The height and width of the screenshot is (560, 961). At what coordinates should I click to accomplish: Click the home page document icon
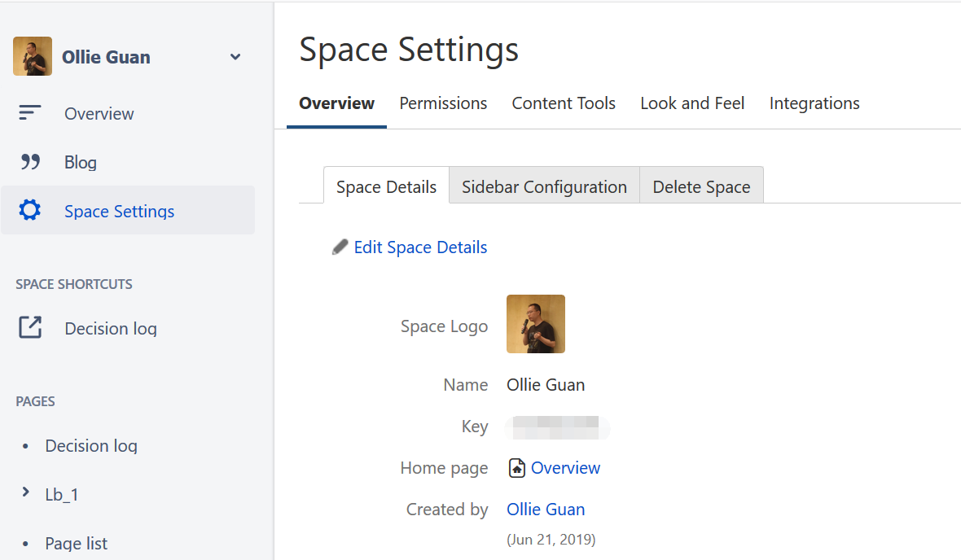click(516, 468)
